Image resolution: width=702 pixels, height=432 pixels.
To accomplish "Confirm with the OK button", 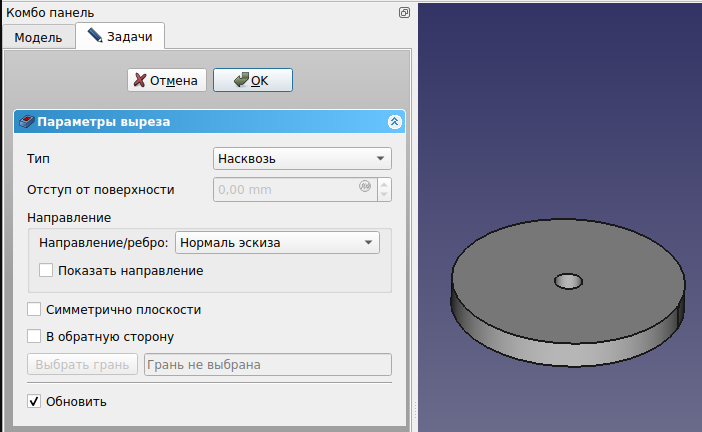I will click(253, 80).
